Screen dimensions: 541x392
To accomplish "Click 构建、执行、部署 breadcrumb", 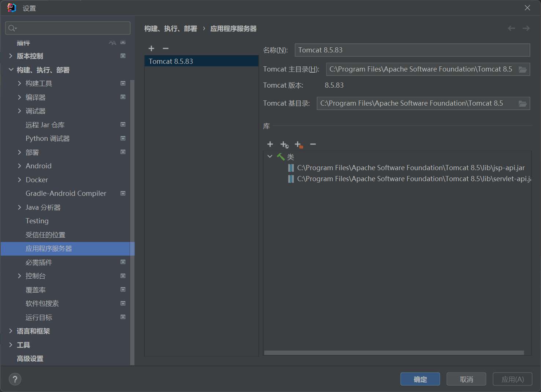I will [x=171, y=29].
